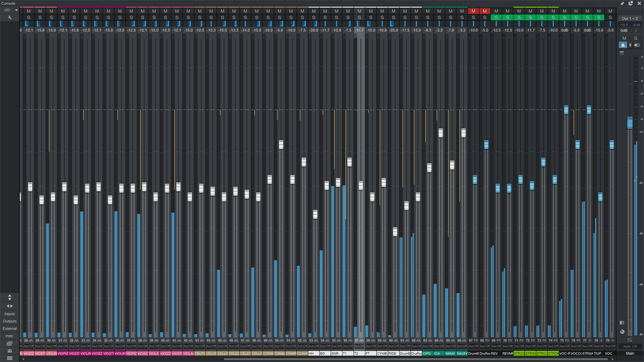Open automation mode on channel 66

462,346
